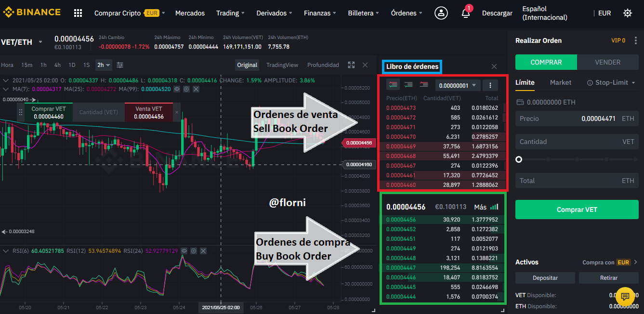Screen dimensions: 644x314
Task: Switch to the Original chart tab
Action: (x=247, y=65)
